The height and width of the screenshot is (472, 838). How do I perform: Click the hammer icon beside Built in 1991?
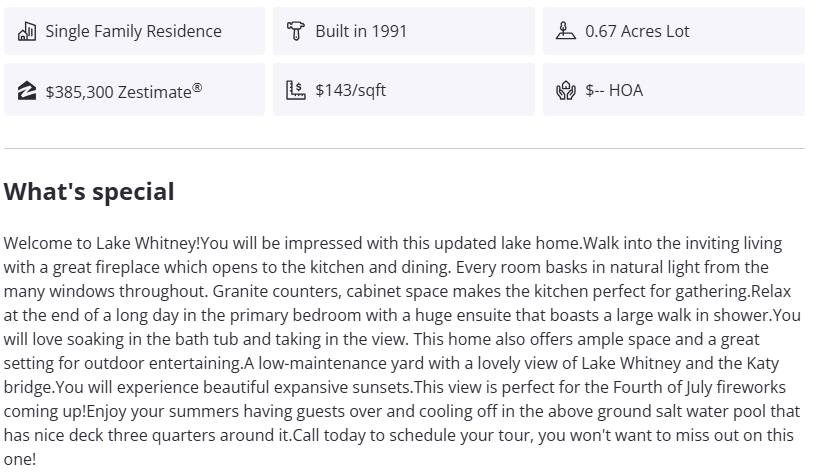295,31
